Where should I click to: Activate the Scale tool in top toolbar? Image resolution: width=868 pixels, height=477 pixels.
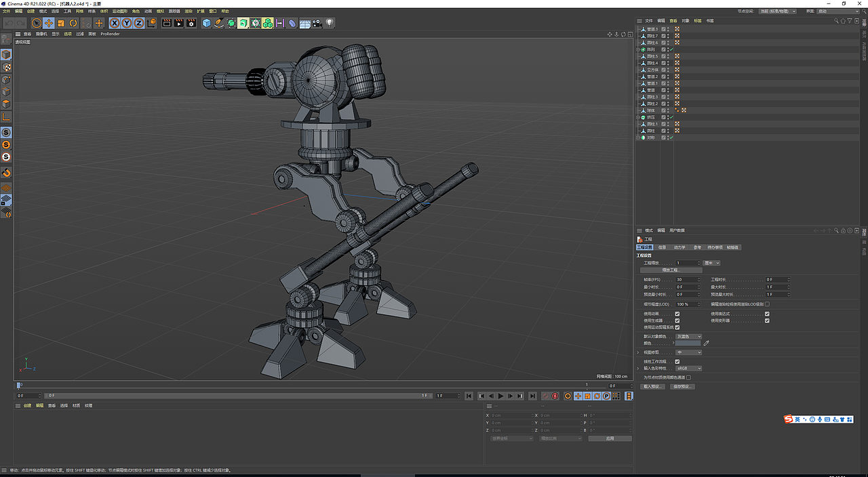click(61, 23)
